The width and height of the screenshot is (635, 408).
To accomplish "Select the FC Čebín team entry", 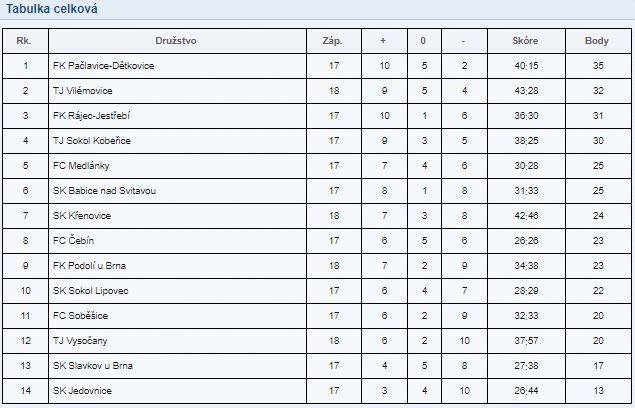I will coord(73,241).
